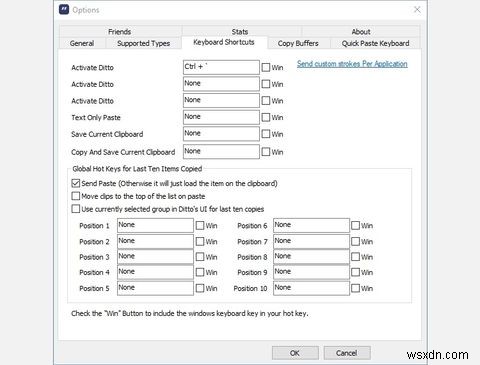Go to the About tab
The width and height of the screenshot is (480, 365).
361,32
